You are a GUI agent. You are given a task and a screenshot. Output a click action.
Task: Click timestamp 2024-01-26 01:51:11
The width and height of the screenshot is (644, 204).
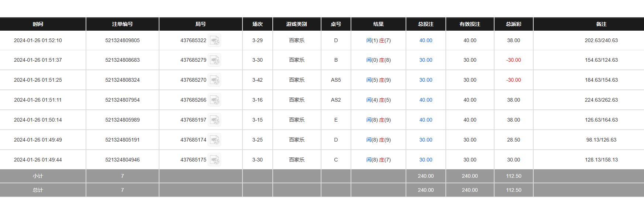tap(38, 100)
